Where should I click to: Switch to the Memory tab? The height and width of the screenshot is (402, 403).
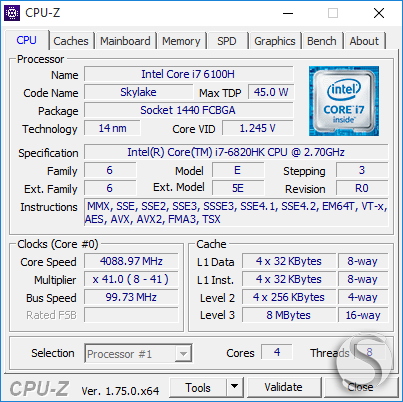pos(181,41)
